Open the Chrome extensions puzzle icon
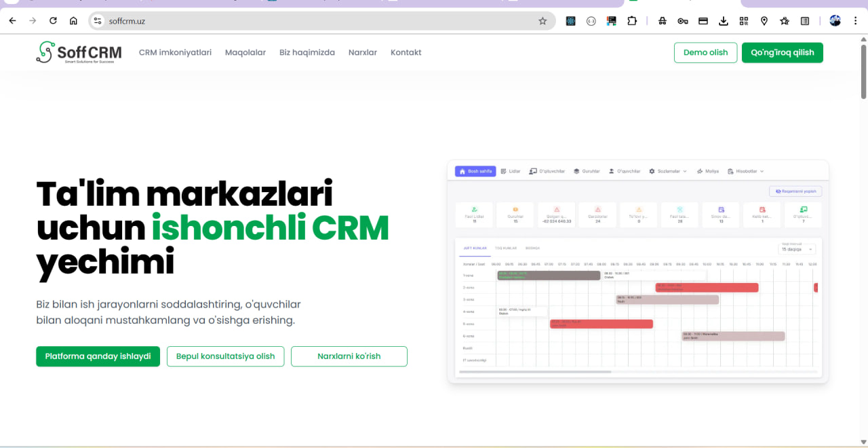The width and height of the screenshot is (868, 448). [x=632, y=21]
